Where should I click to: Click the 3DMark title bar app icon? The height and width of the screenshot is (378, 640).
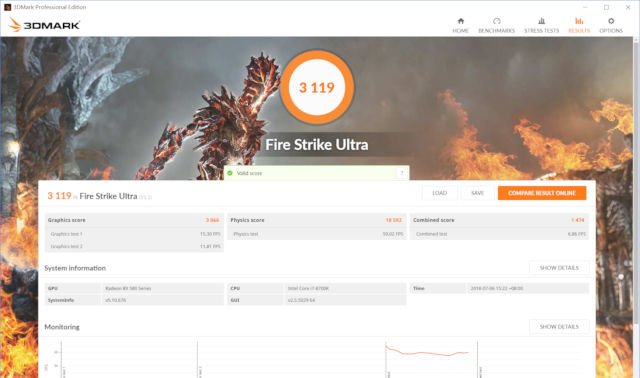click(x=7, y=7)
